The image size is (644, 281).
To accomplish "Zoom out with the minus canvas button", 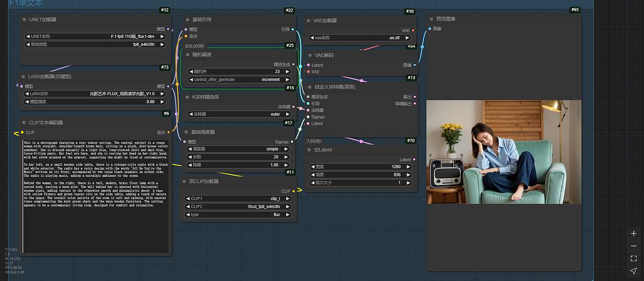I will [x=633, y=246].
